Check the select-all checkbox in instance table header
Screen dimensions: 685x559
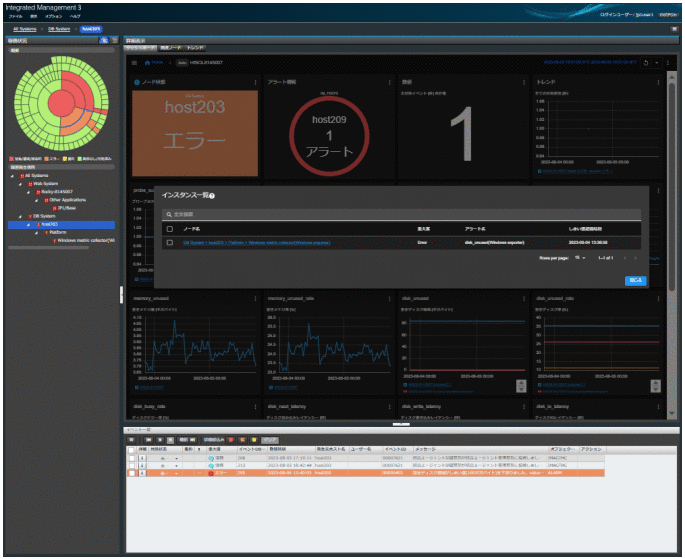click(x=169, y=229)
